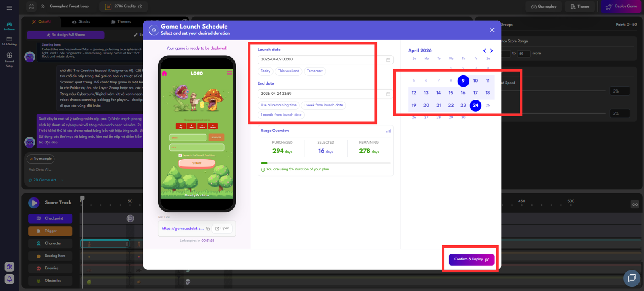644x291 pixels.
Task: Click the calendar icon in End date field
Action: pyautogui.click(x=388, y=94)
